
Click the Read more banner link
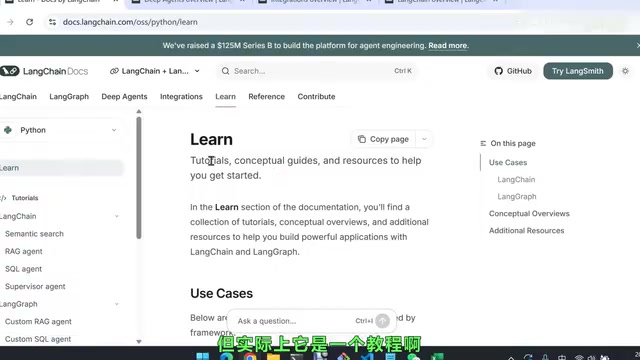pyautogui.click(x=448, y=46)
